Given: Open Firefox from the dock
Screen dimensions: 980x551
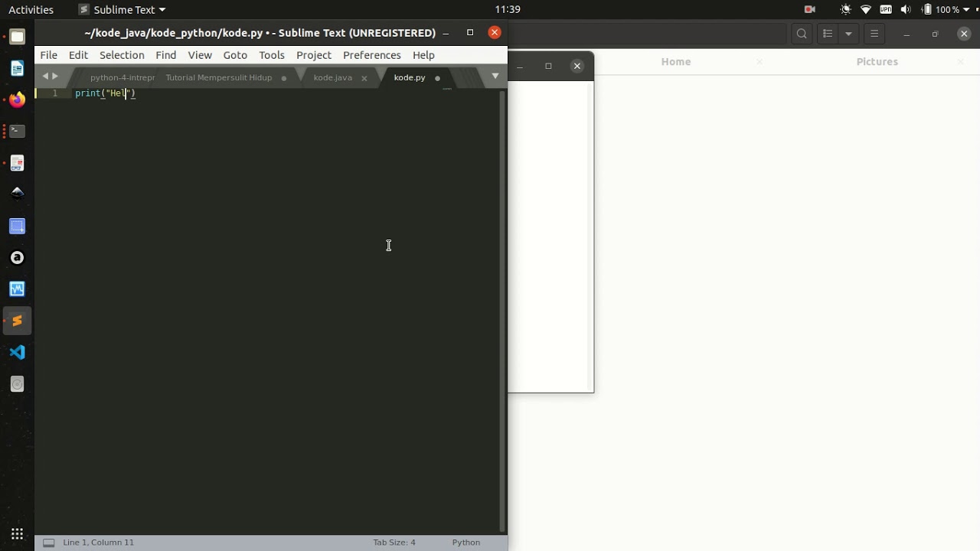Looking at the screenshot, I should coord(17,99).
